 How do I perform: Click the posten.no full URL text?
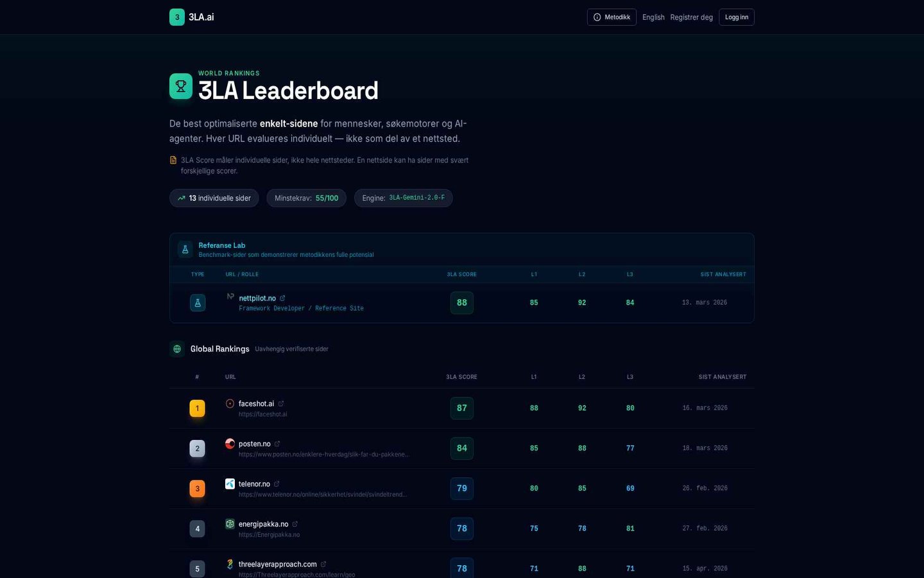[323, 455]
